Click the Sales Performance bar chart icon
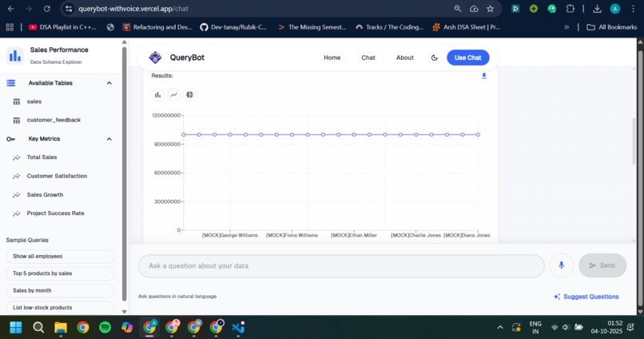 (x=15, y=55)
